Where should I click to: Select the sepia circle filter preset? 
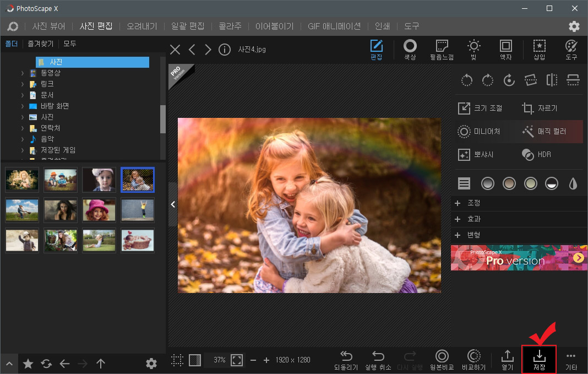509,183
